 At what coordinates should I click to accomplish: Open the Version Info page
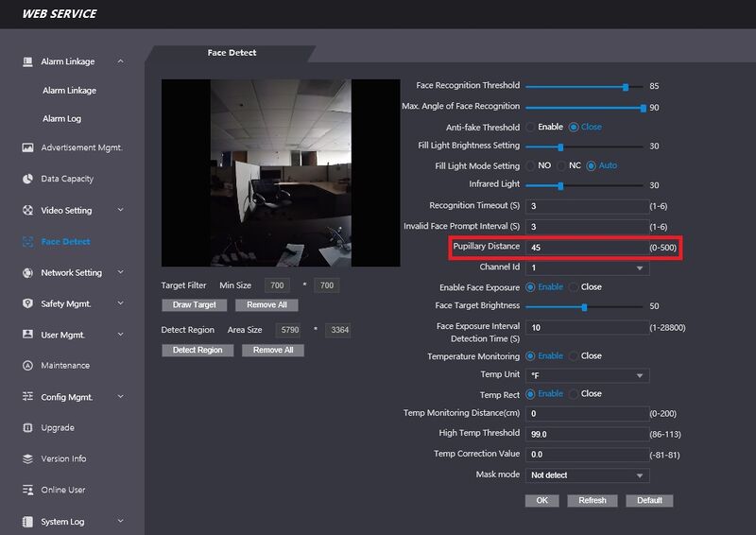coord(63,458)
